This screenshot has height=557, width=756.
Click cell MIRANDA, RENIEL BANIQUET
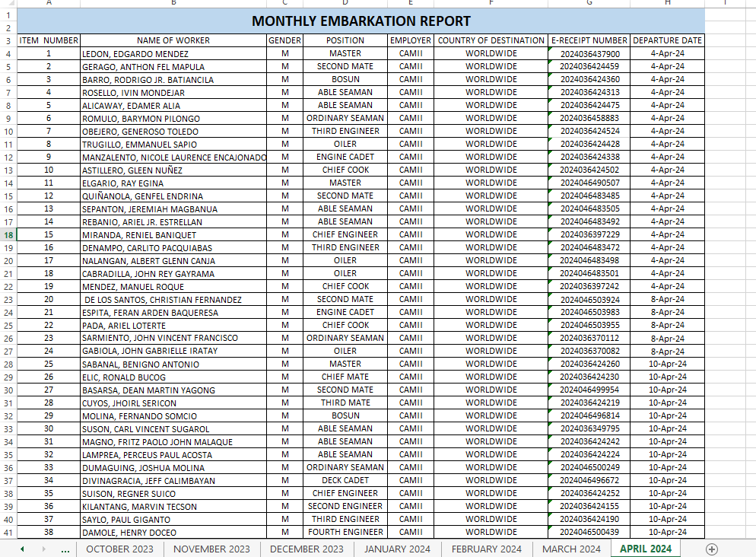(x=173, y=235)
